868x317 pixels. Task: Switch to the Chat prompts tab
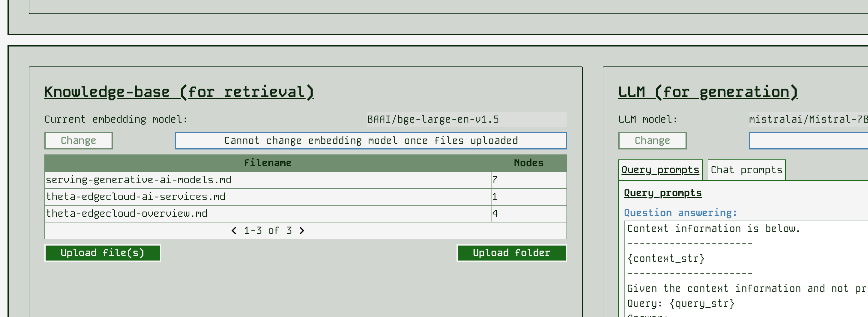click(746, 170)
